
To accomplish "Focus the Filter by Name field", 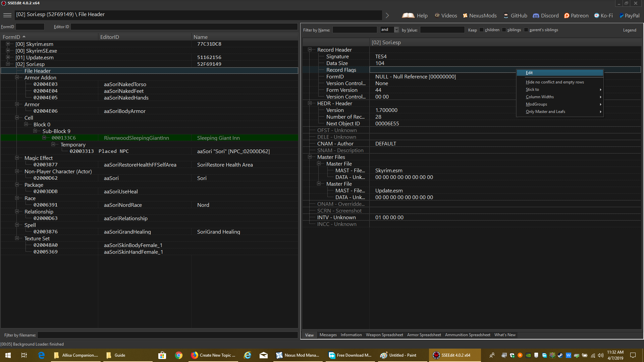I will point(355,30).
